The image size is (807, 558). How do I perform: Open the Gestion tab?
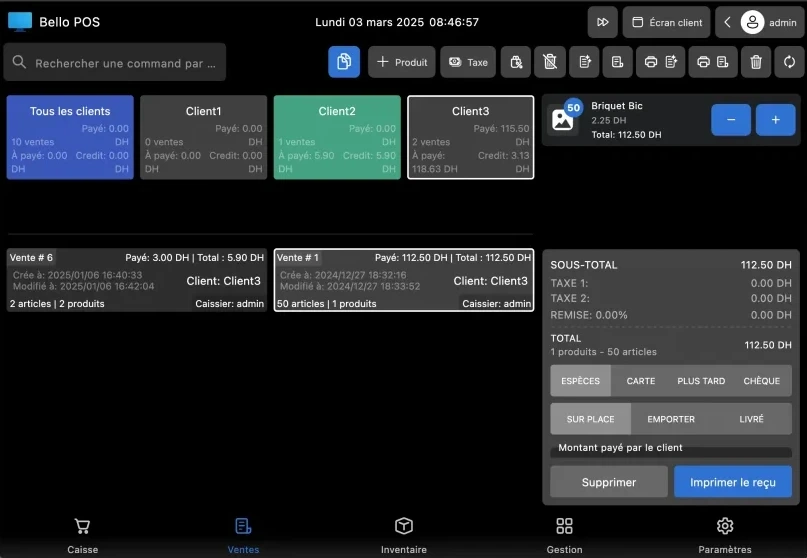pyautogui.click(x=565, y=536)
